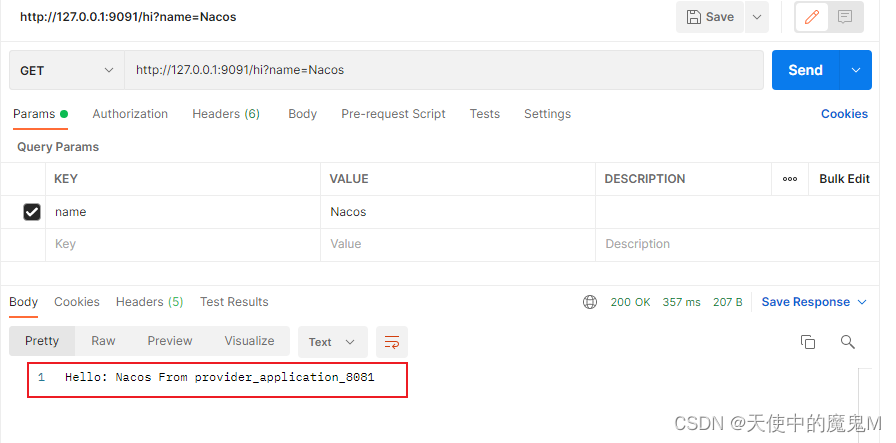Click the 'Nacos' value cell
This screenshot has width=896, height=443.
[458, 212]
